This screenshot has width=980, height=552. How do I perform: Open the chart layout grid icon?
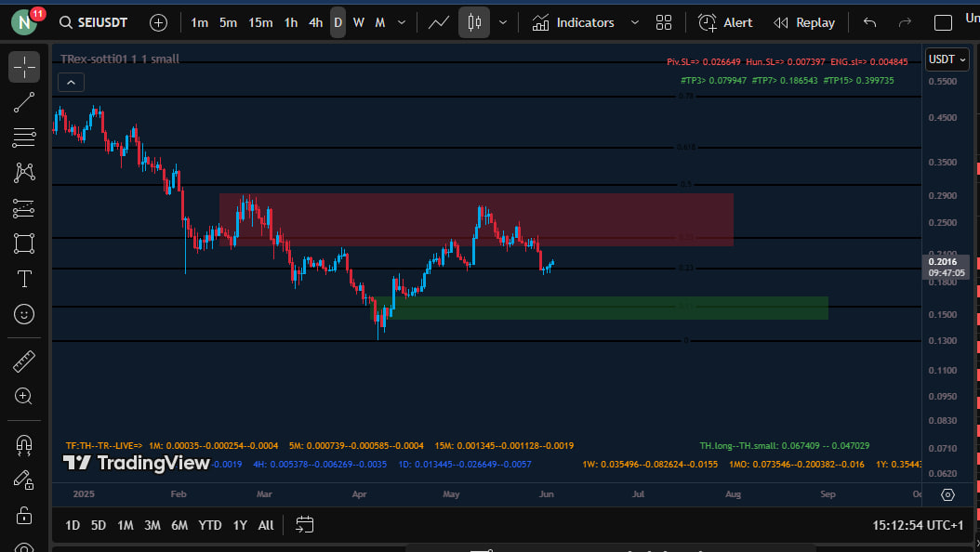[664, 22]
